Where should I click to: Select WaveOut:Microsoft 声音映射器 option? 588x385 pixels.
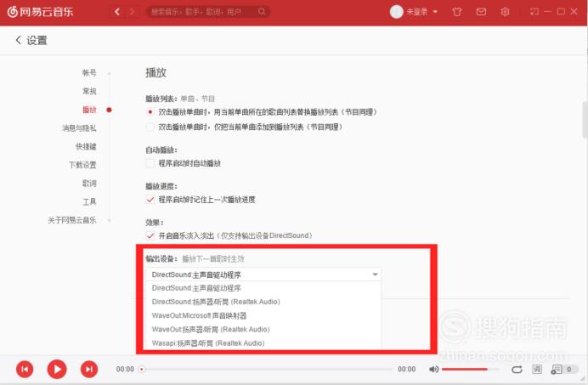[263, 315]
